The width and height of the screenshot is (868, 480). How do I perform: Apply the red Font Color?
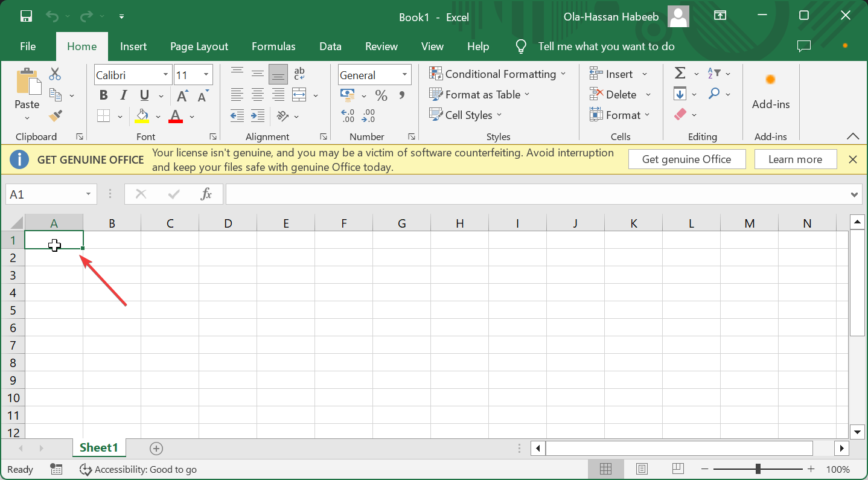[176, 116]
